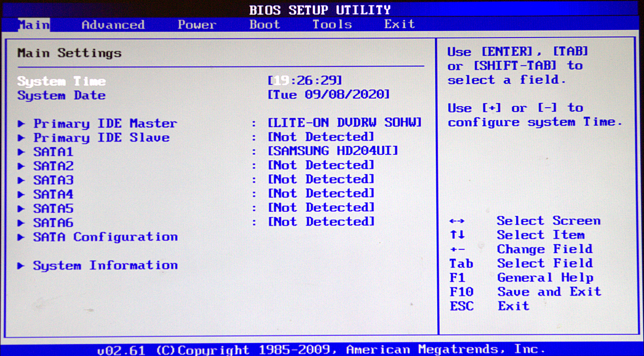
Task: Open the Power settings tab
Action: click(x=196, y=24)
